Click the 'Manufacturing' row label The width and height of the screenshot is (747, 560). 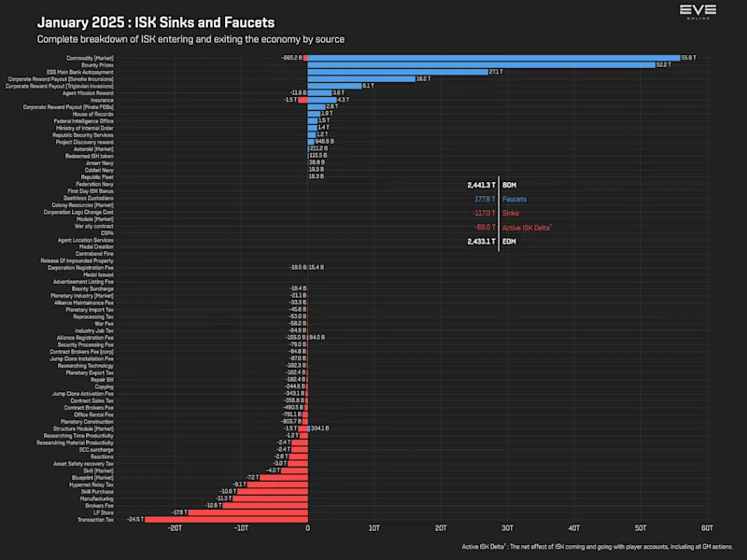click(x=97, y=499)
